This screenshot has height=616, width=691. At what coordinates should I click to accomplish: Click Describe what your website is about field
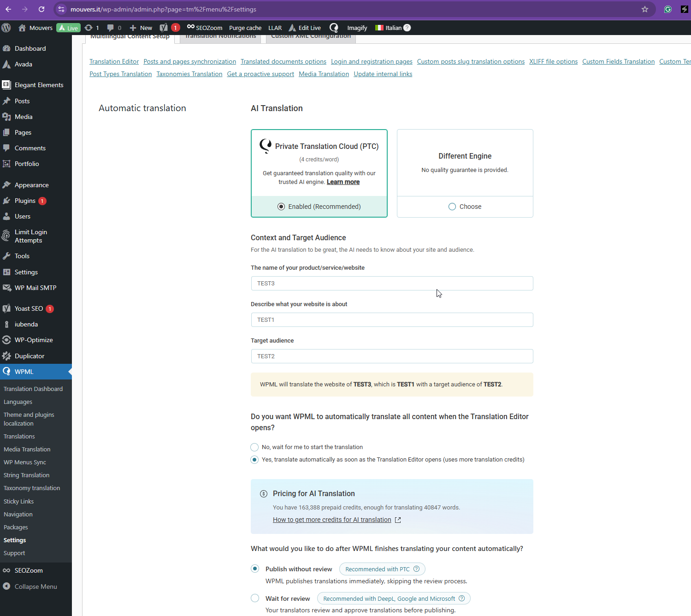point(392,320)
